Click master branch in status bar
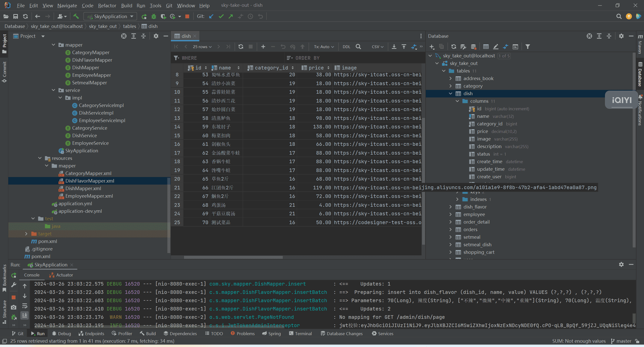This screenshot has height=347, width=644. (621, 341)
